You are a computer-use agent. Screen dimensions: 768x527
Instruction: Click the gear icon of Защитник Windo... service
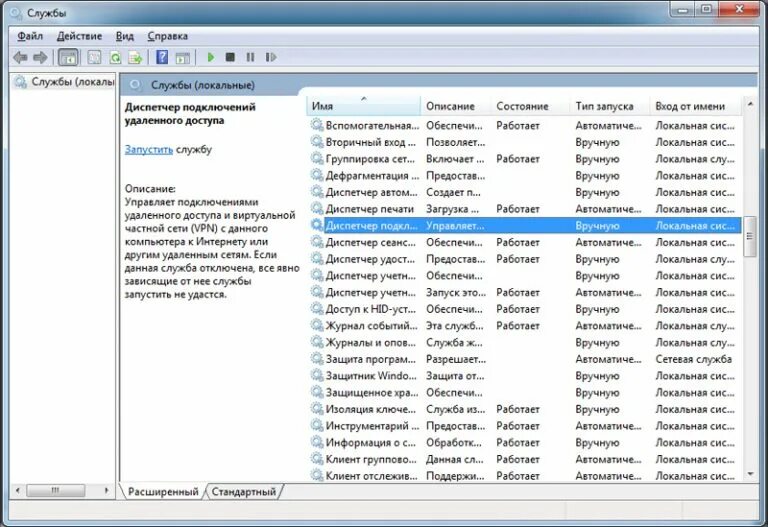[317, 376]
